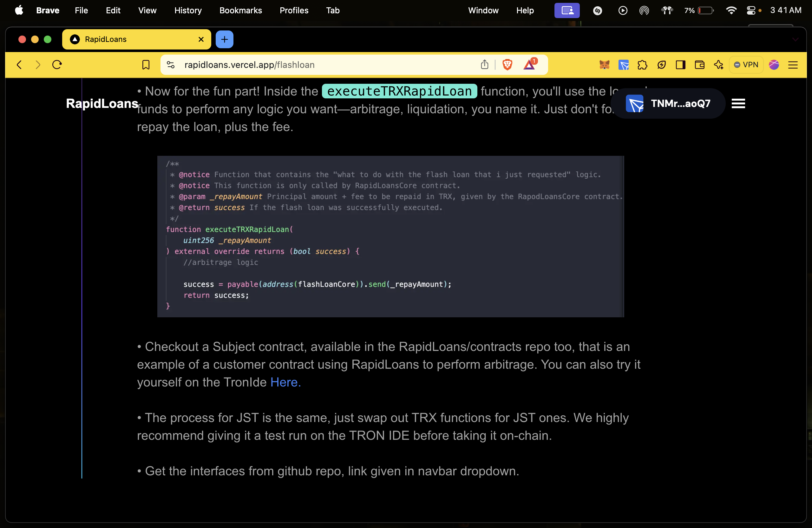
Task: Toggle the Brave sidebar panel
Action: (680, 65)
